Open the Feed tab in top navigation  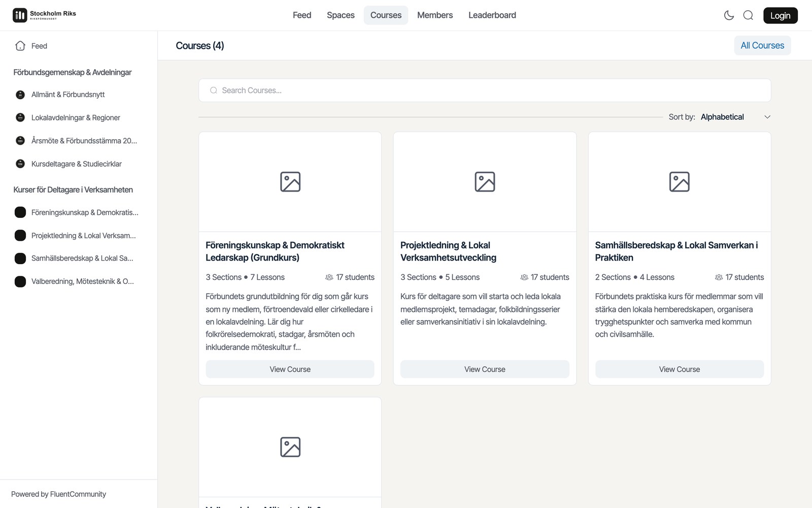pos(302,15)
